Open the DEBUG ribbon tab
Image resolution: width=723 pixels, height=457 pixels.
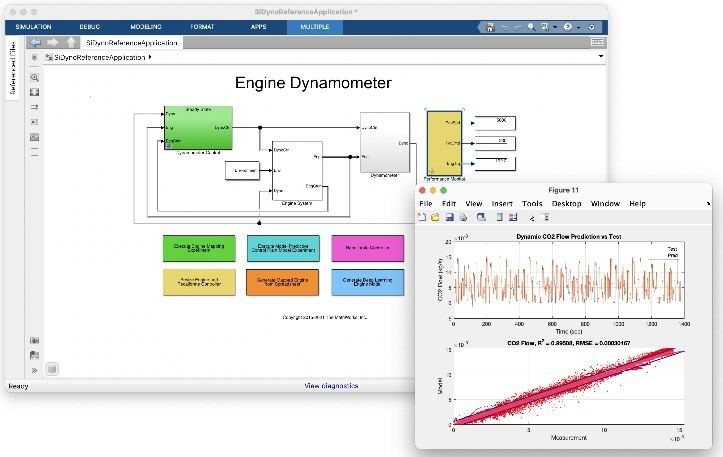[x=89, y=27]
